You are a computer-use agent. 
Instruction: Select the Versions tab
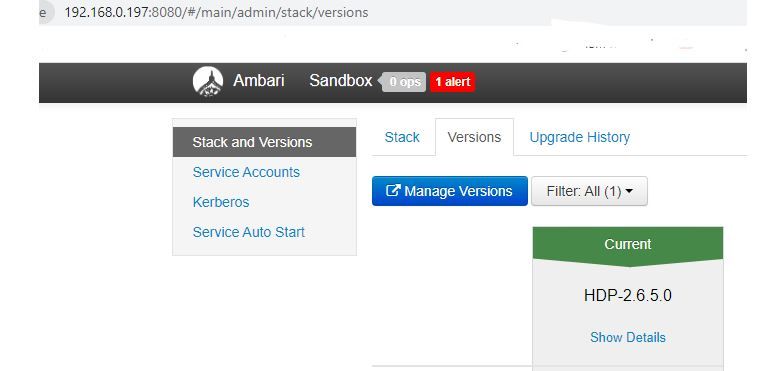(474, 137)
